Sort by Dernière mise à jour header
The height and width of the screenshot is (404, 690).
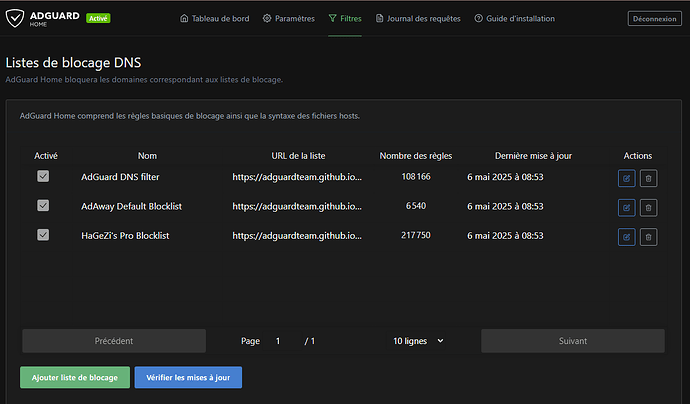point(533,156)
